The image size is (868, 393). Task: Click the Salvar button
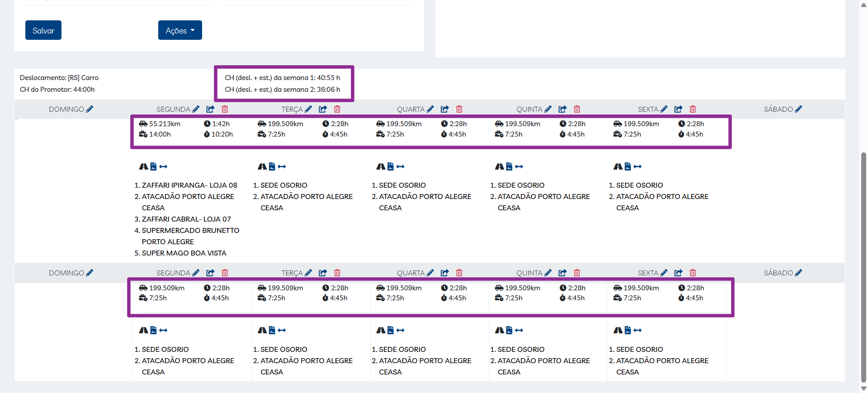coord(43,30)
